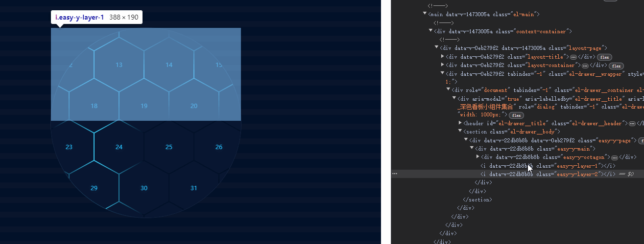Screen dimensions: 644x244
Task: Click hexagon number 20
Action: (x=194, y=106)
